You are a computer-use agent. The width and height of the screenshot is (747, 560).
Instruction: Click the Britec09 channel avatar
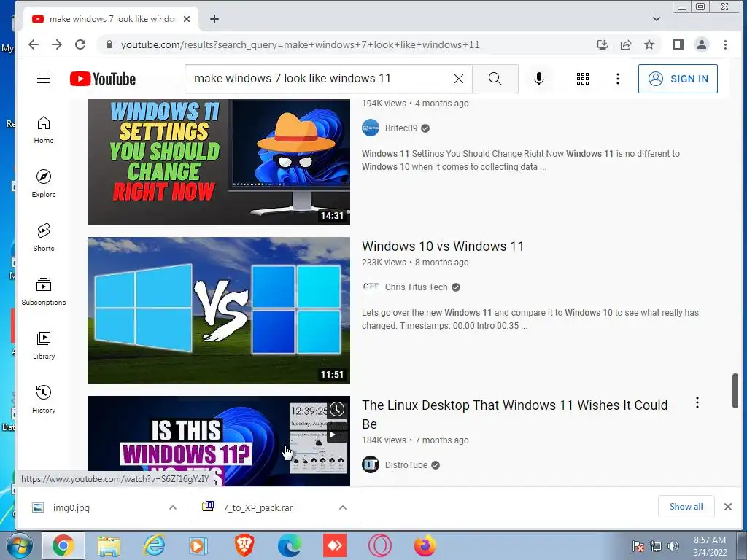pyautogui.click(x=370, y=128)
